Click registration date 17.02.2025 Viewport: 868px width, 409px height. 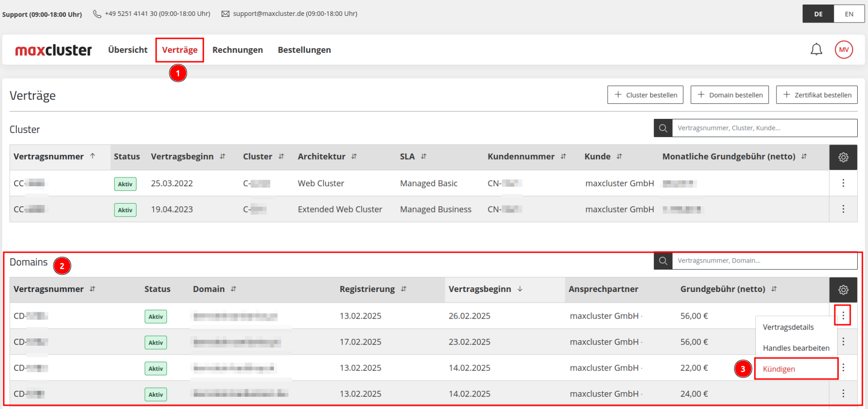pos(360,342)
